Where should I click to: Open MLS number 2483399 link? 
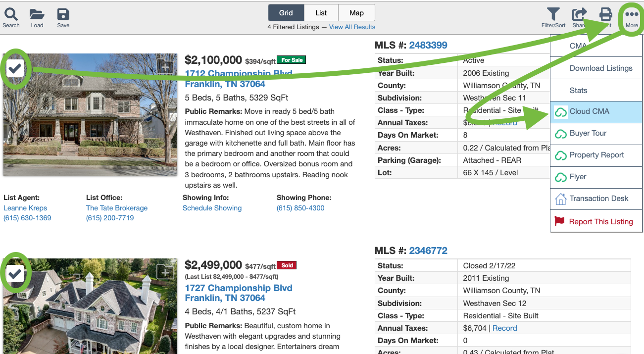[428, 45]
